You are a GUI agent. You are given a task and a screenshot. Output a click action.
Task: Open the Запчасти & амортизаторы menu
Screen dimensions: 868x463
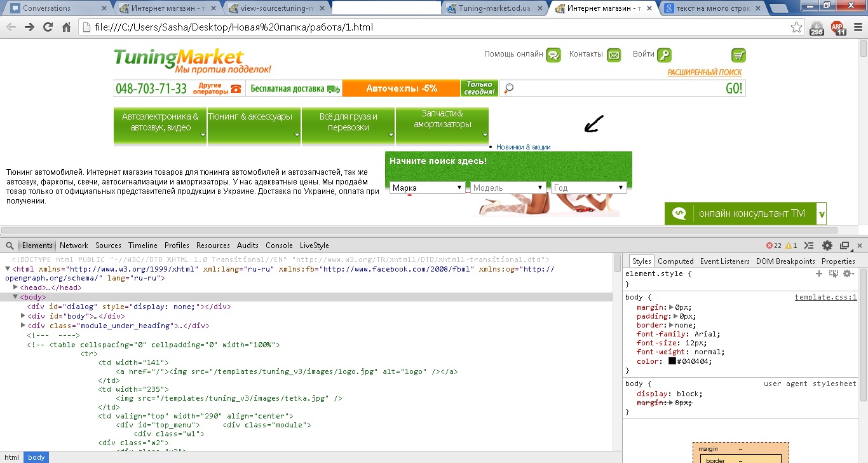click(x=442, y=126)
